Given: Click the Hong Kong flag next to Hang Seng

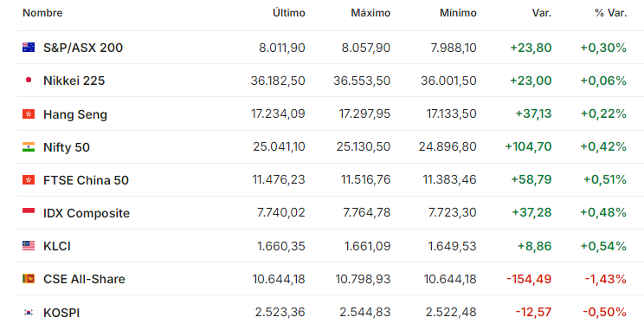Looking at the screenshot, I should pos(29,113).
